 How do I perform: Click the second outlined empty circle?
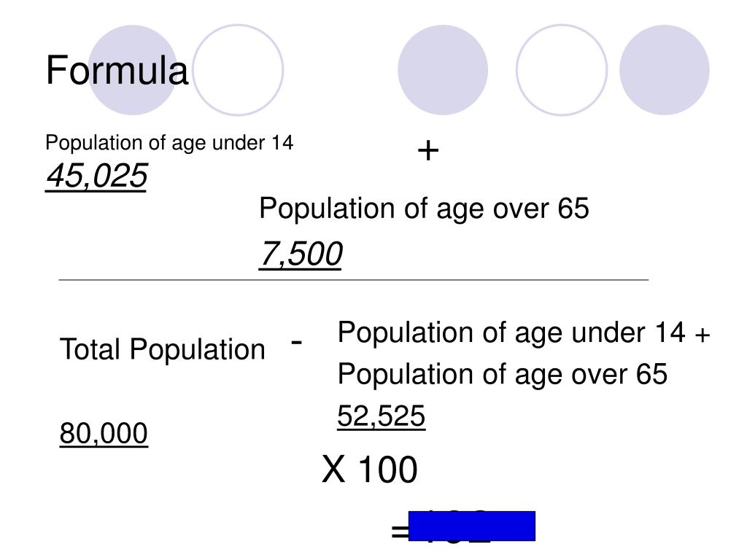562,70
